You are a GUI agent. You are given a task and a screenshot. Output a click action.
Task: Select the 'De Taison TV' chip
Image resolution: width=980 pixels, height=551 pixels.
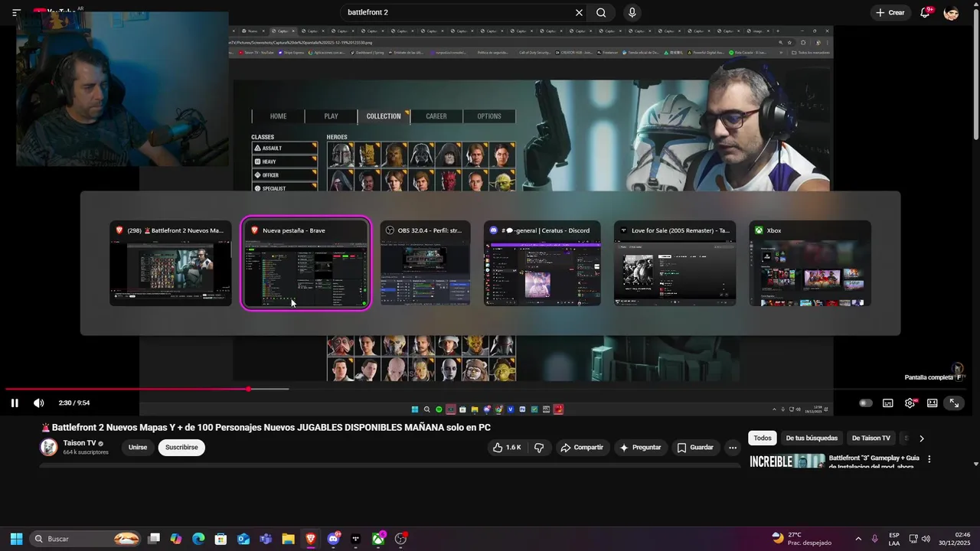(871, 439)
